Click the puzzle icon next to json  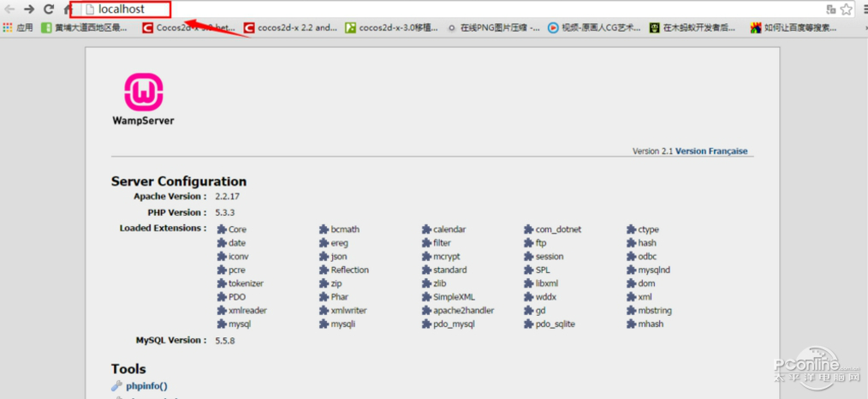(x=324, y=257)
